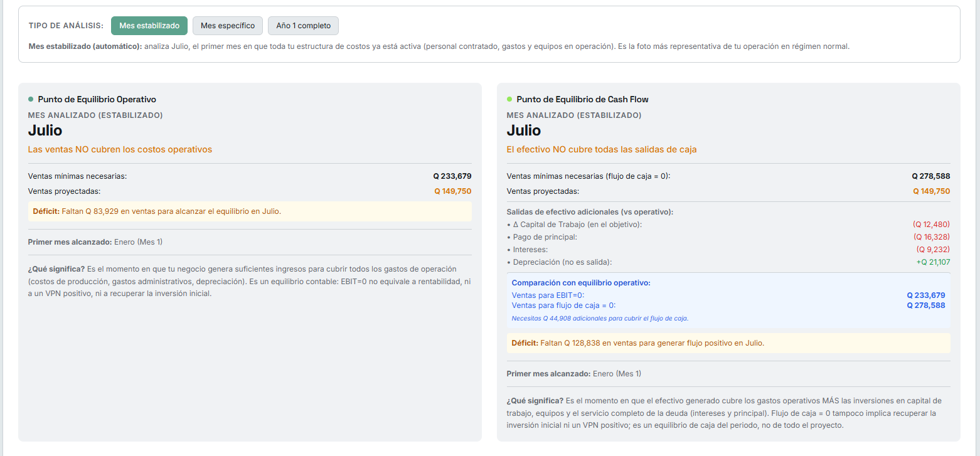The image size is (980, 456).
Task: Click Julio in the Cash Flow card
Action: click(524, 130)
